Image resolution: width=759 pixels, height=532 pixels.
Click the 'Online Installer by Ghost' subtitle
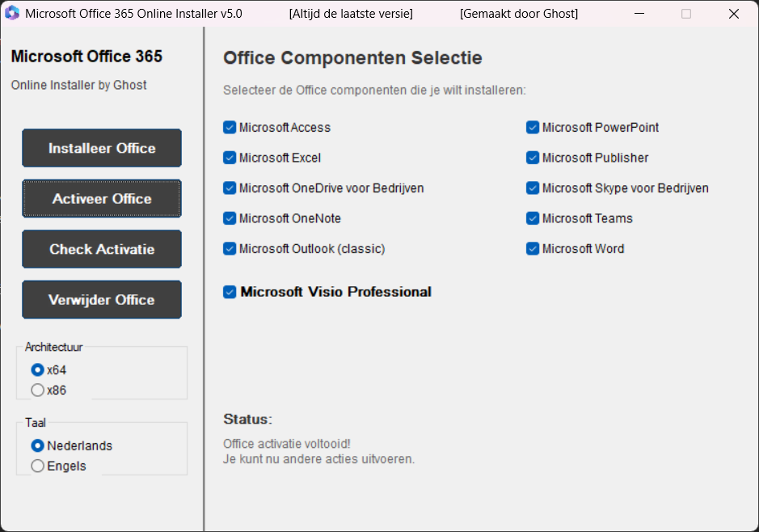tap(79, 85)
